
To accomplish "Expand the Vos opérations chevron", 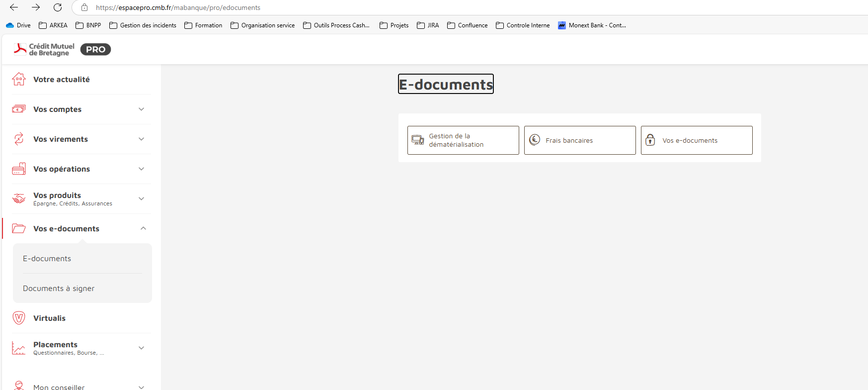I will 141,169.
